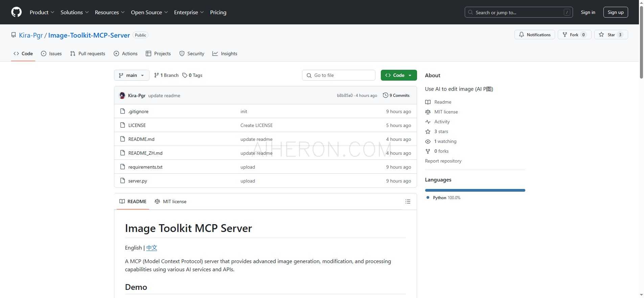Click the 'init' commit message for .gitignore
Screen dimensions: 644x298
click(244, 111)
